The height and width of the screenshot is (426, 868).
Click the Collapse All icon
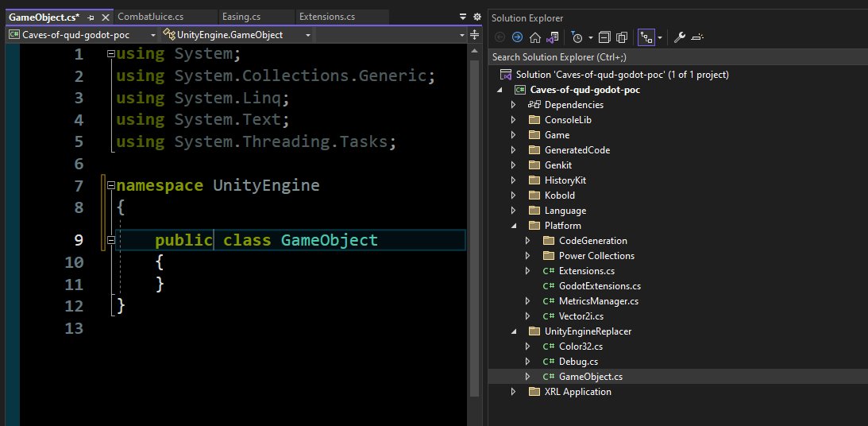click(605, 37)
